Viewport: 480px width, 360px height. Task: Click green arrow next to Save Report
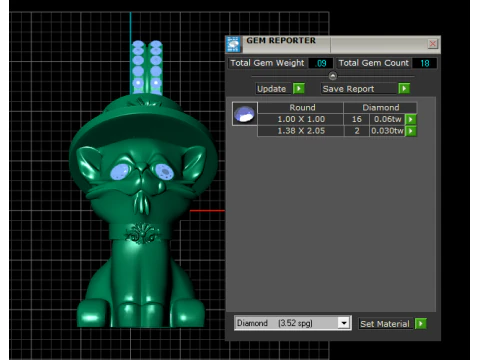404,88
